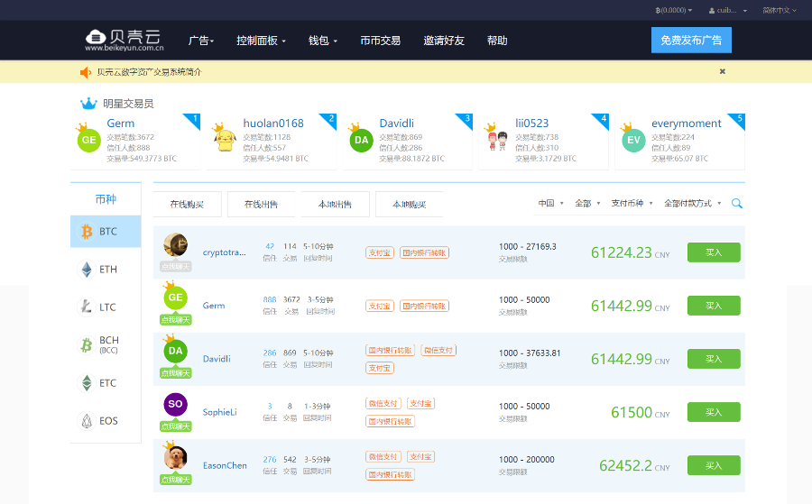
Task: Switch to the 本地购买 tab
Action: coord(409,205)
